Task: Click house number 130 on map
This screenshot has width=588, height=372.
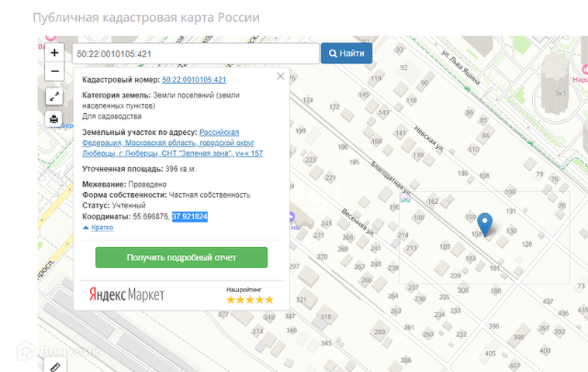Action: [x=511, y=231]
